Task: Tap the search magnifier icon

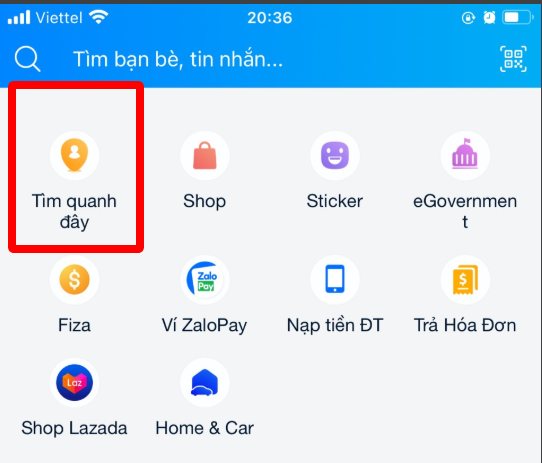Action: point(27,59)
